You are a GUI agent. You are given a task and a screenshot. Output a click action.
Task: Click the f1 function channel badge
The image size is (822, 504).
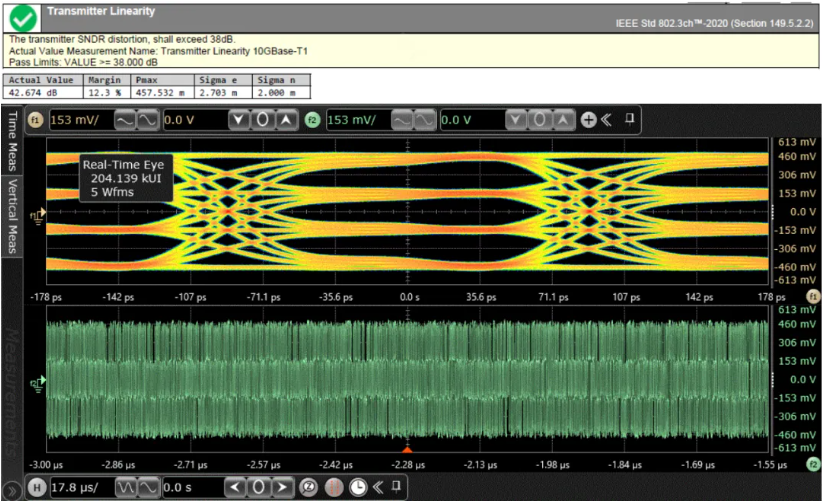pyautogui.click(x=36, y=120)
